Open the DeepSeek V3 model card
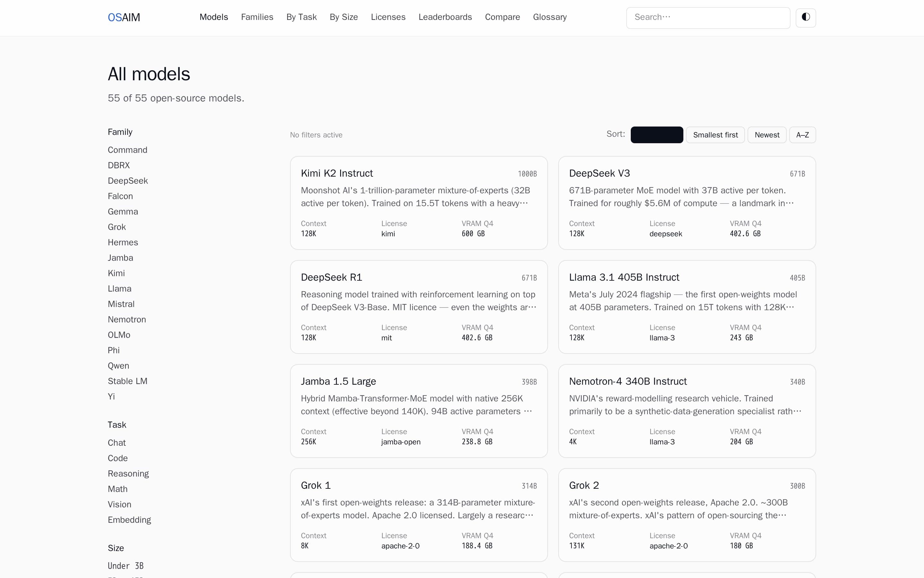 coord(687,203)
